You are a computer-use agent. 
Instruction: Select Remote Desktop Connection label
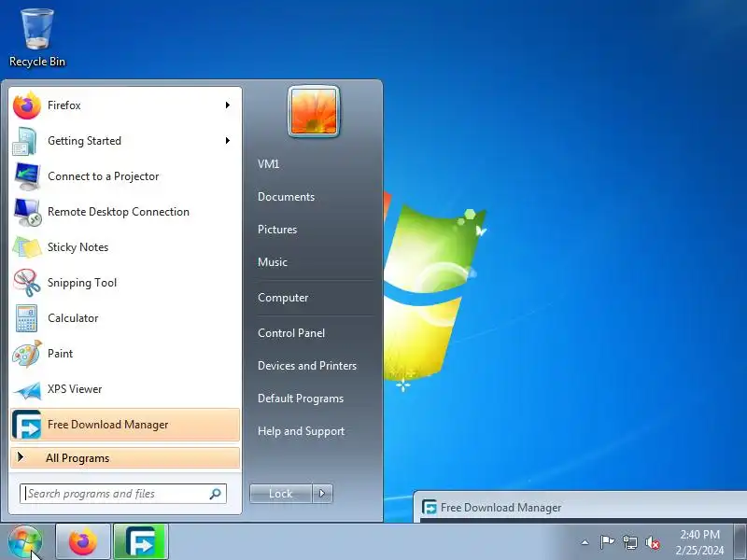[119, 212]
